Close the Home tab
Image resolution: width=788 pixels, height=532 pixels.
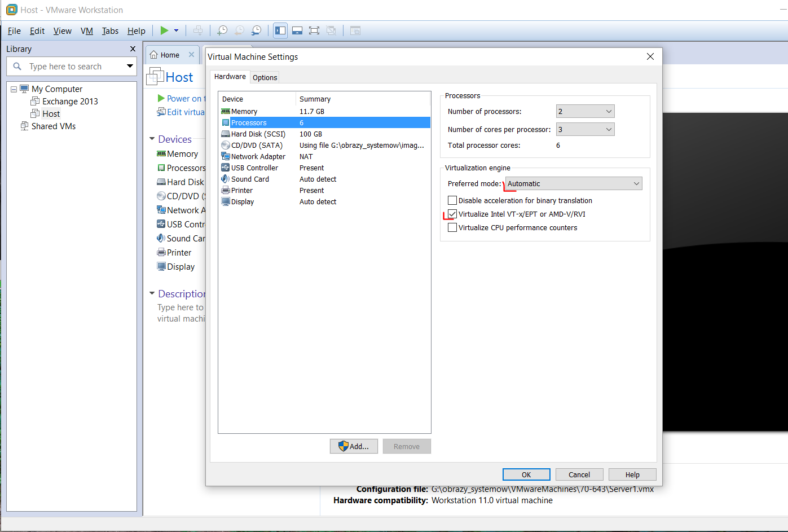pyautogui.click(x=191, y=55)
